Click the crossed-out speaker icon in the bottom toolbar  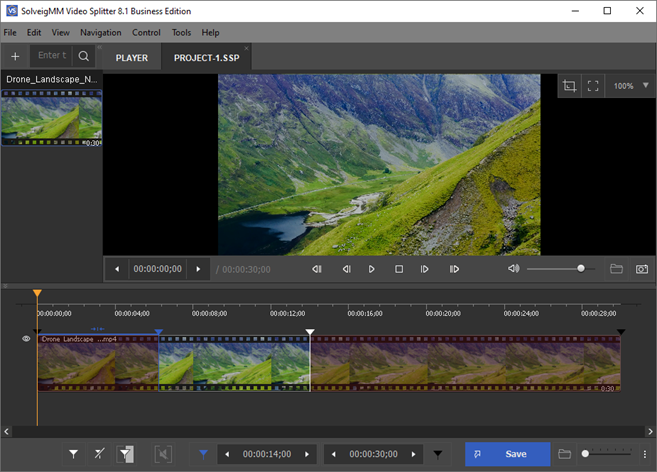pyautogui.click(x=163, y=454)
